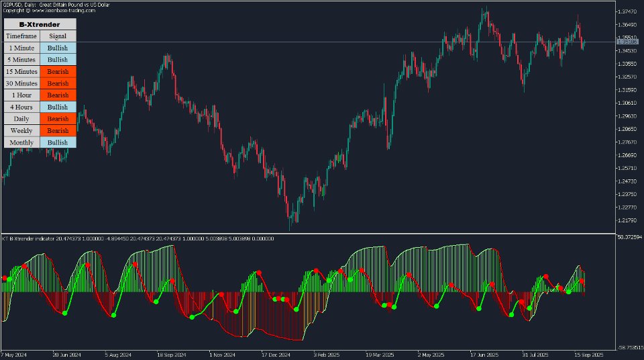Click the Weekly Bearish signal cell
This screenshot has width=644, height=360.
tap(58, 130)
